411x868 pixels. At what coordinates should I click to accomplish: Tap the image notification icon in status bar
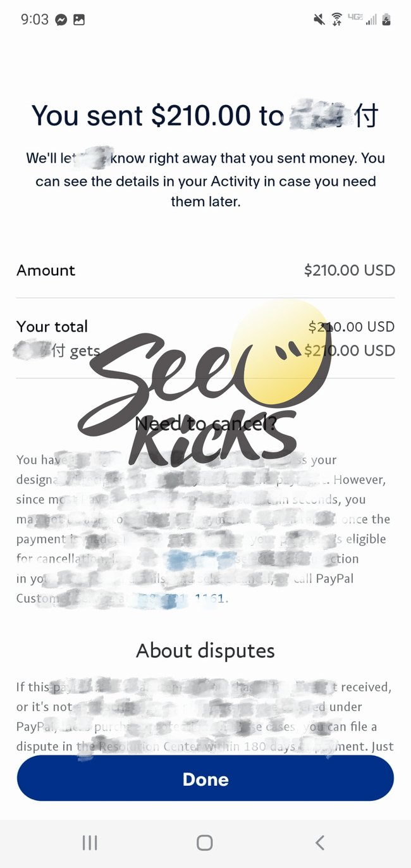[79, 20]
